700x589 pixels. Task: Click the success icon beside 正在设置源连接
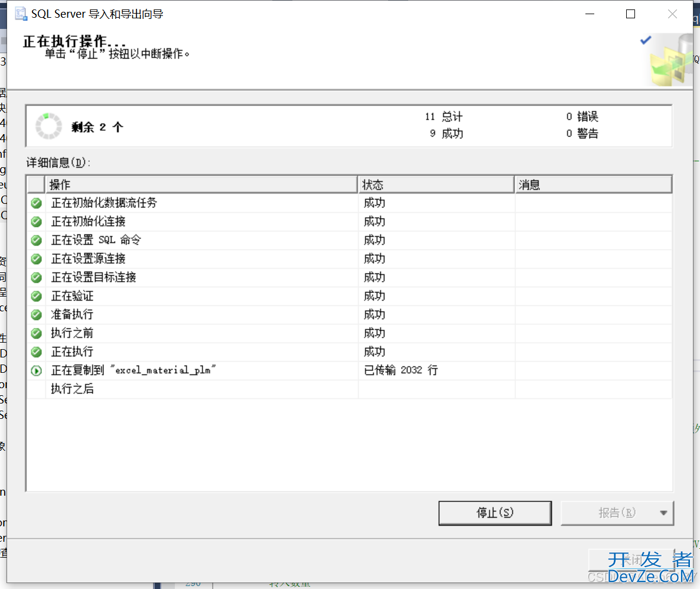[36, 259]
